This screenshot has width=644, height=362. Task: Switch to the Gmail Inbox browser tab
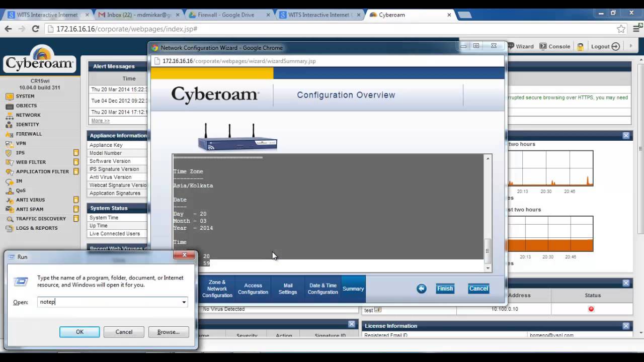pos(138,15)
